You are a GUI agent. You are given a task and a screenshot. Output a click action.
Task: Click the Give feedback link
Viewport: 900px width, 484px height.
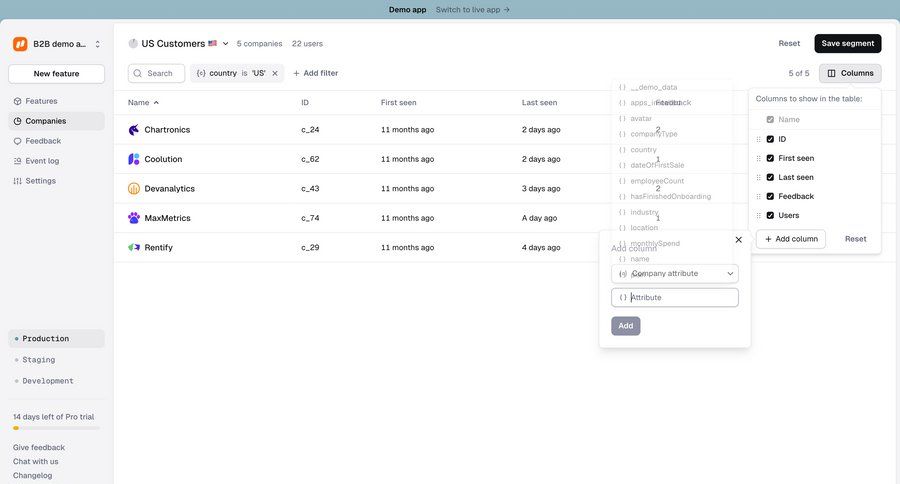38,447
